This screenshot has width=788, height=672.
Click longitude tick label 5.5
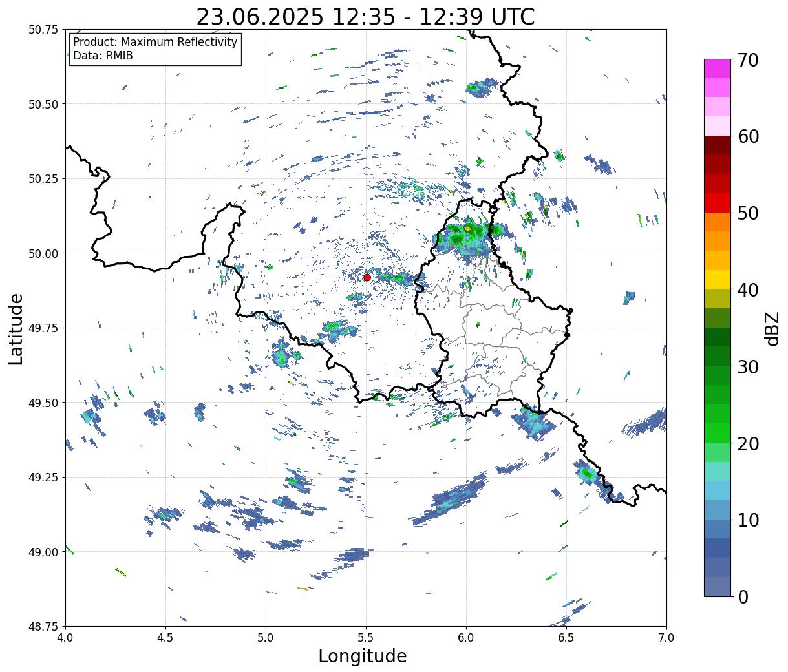(366, 637)
